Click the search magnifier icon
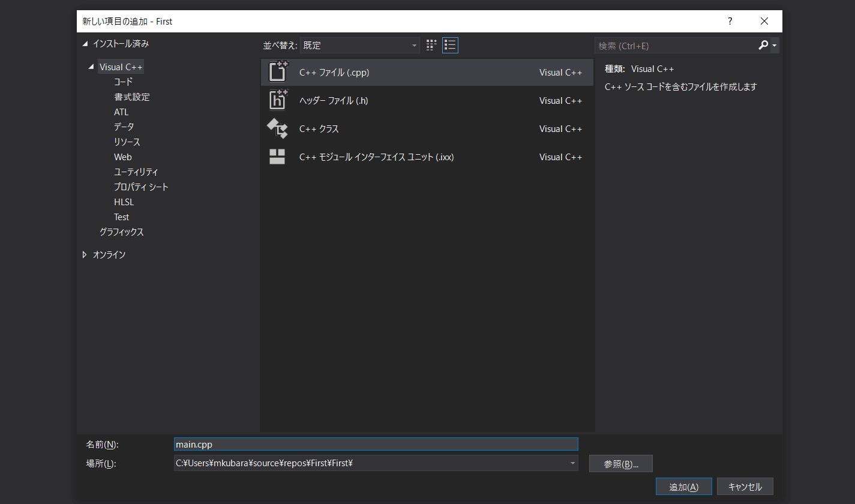This screenshot has height=504, width=855. [763, 46]
